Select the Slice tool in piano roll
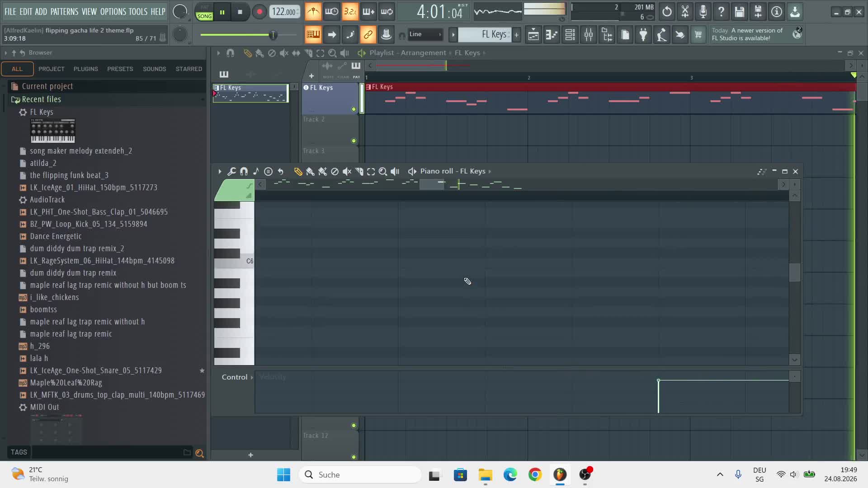The width and height of the screenshot is (868, 488). (x=359, y=171)
